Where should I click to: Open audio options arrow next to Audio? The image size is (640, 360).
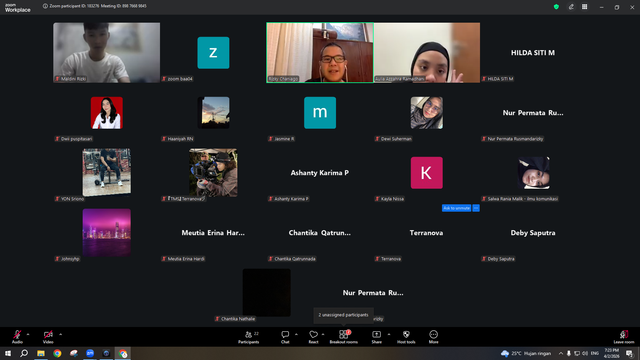tap(28, 334)
